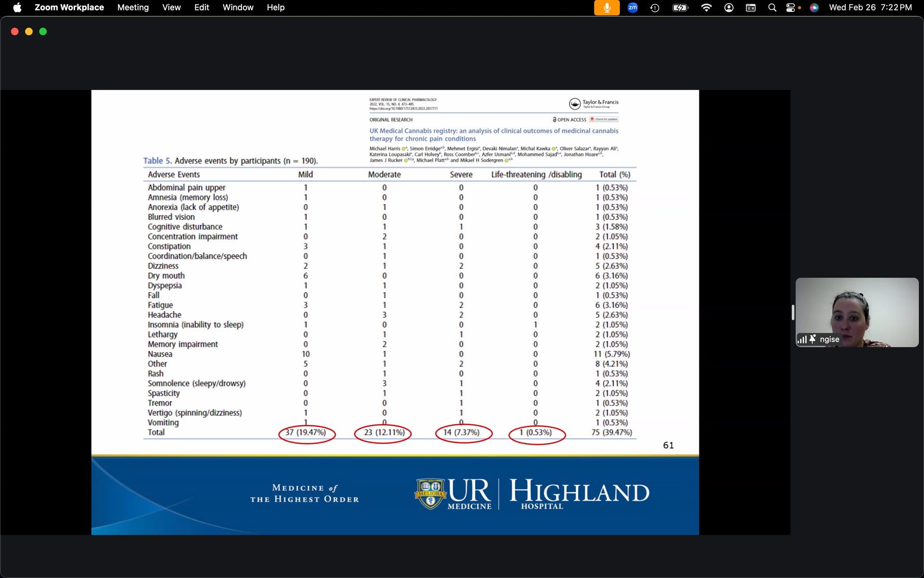Click the network signal bars on ngise's video
This screenshot has height=578, width=924.
(802, 340)
